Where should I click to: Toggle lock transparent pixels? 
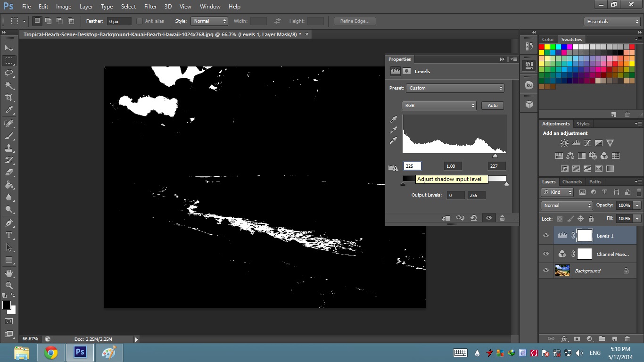click(x=560, y=219)
